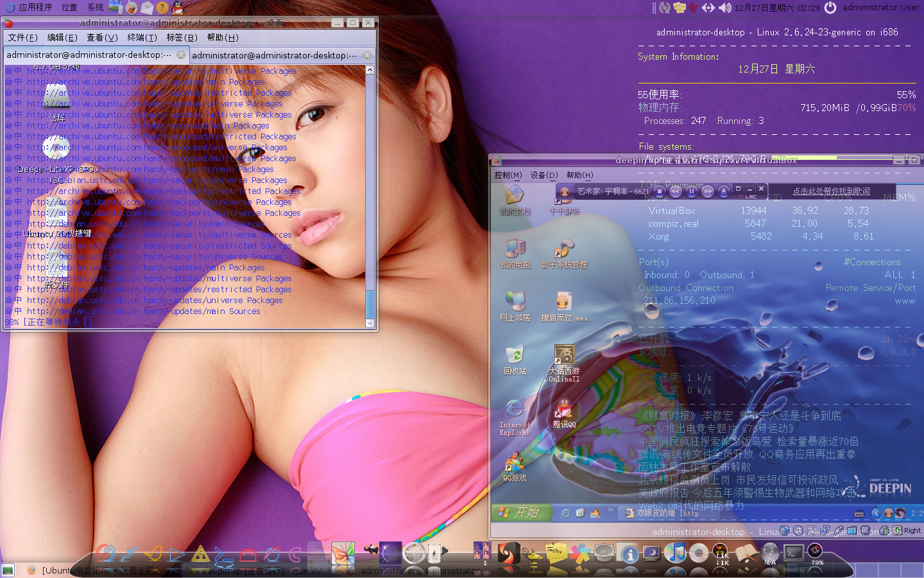924x578 pixels.
Task: Open 千千静听 shortcut on XP desktop
Action: pyautogui.click(x=564, y=202)
